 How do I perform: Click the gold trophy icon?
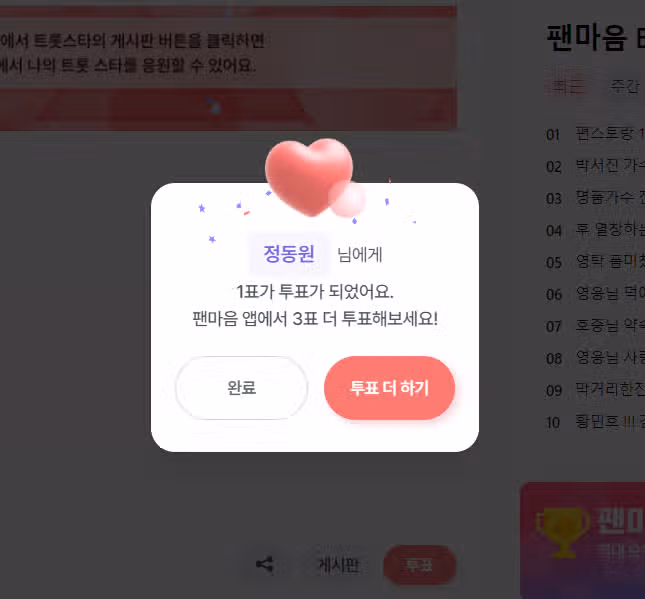coord(563,532)
